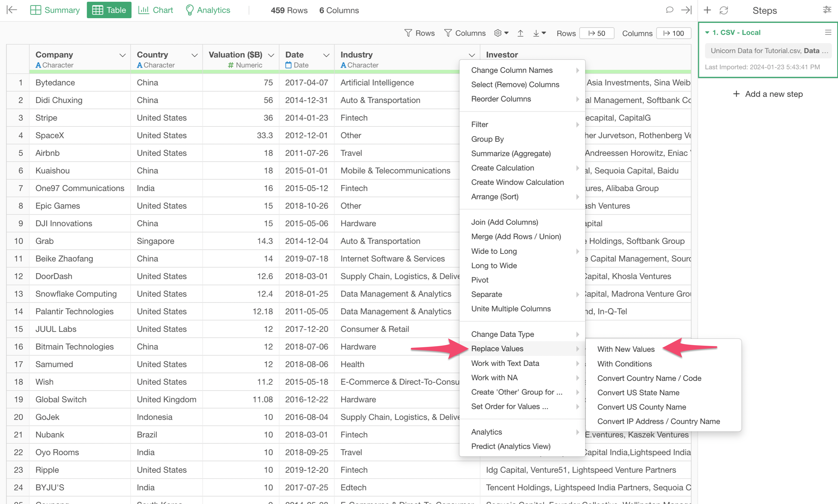Expand the Company column menu
This screenshot has height=504, width=838.
pos(122,55)
